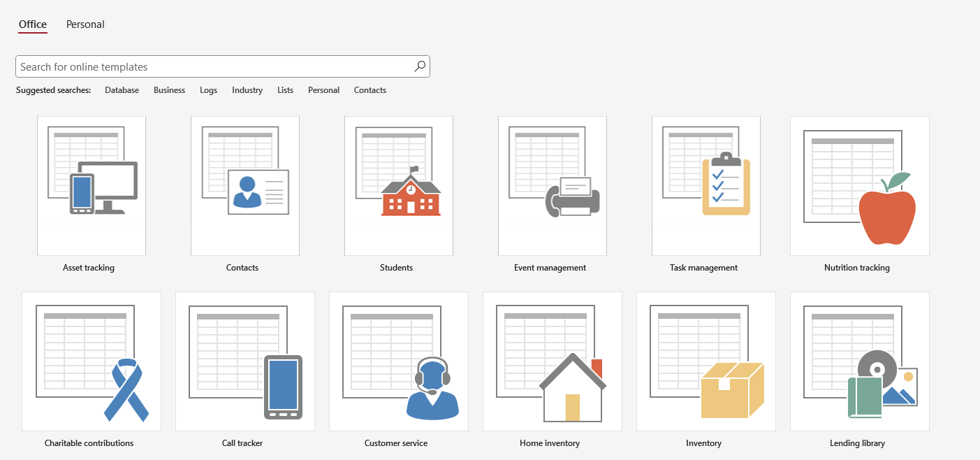This screenshot has width=980, height=460.
Task: Open the Home inventory house template
Action: pyautogui.click(x=553, y=361)
